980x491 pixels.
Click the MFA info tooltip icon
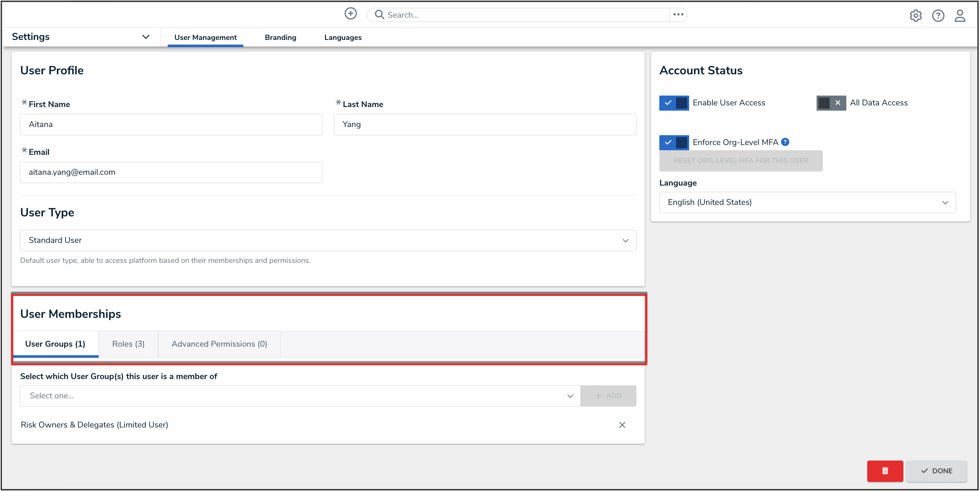(x=785, y=142)
